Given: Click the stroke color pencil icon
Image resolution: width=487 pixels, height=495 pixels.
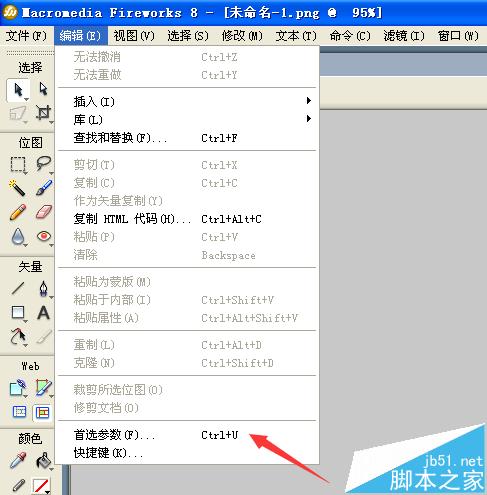Looking at the screenshot, I should point(18,485).
